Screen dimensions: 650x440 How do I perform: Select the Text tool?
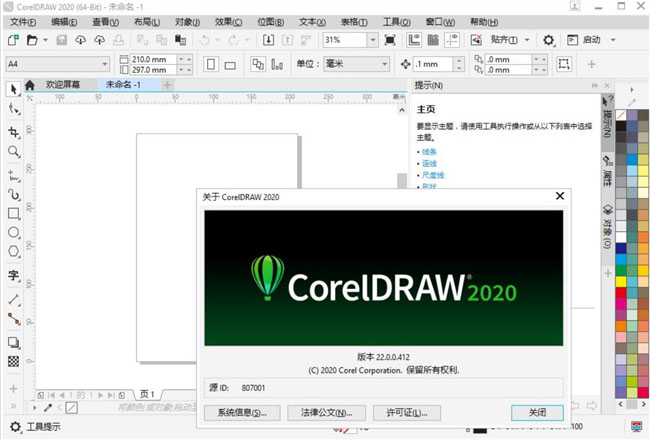pyautogui.click(x=14, y=275)
